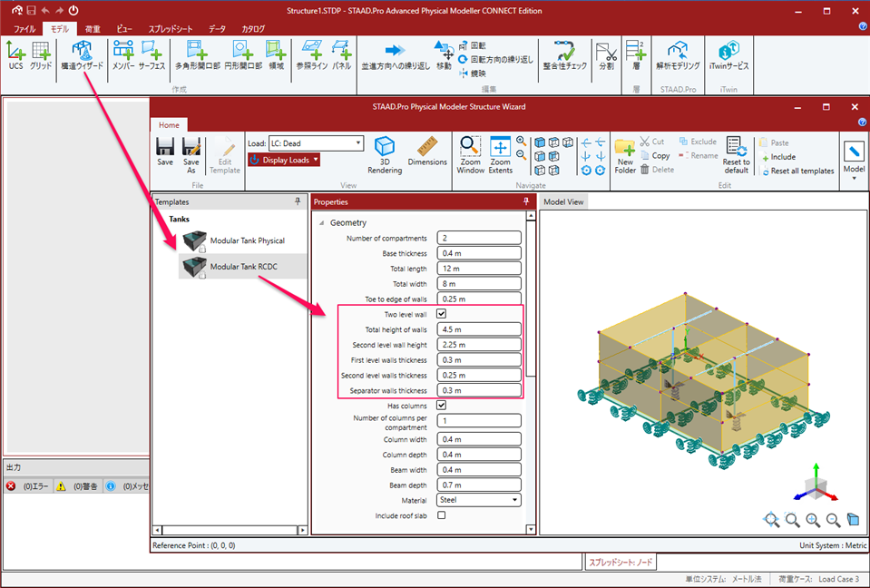Toggle the (0)警告 warning filter

pos(77,486)
